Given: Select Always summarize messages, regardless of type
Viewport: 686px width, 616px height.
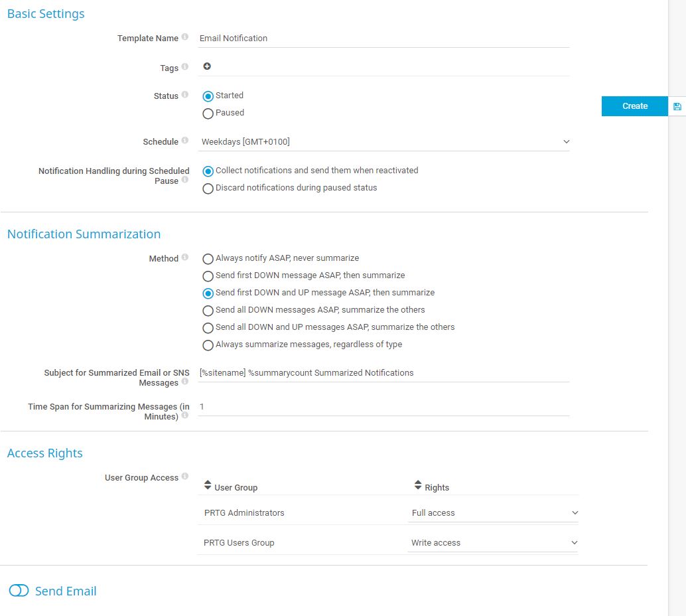Looking at the screenshot, I should coord(208,345).
